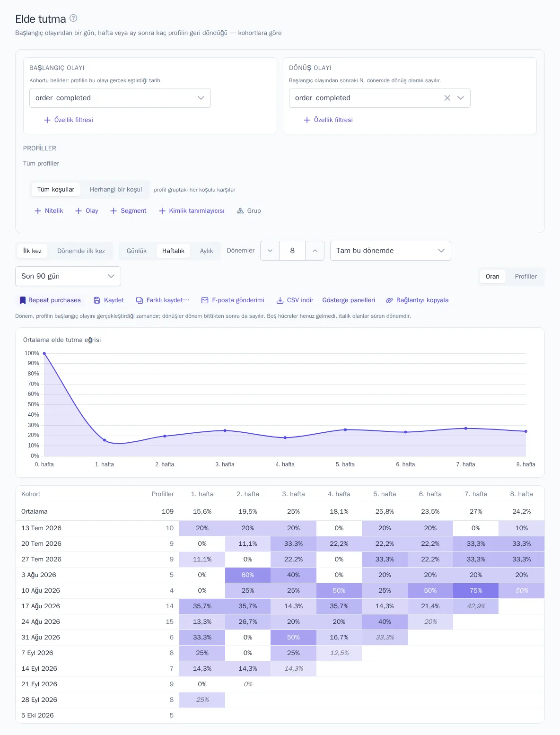
Task: Select the 17 Ağu 2026 cohort row label
Action: (41, 606)
